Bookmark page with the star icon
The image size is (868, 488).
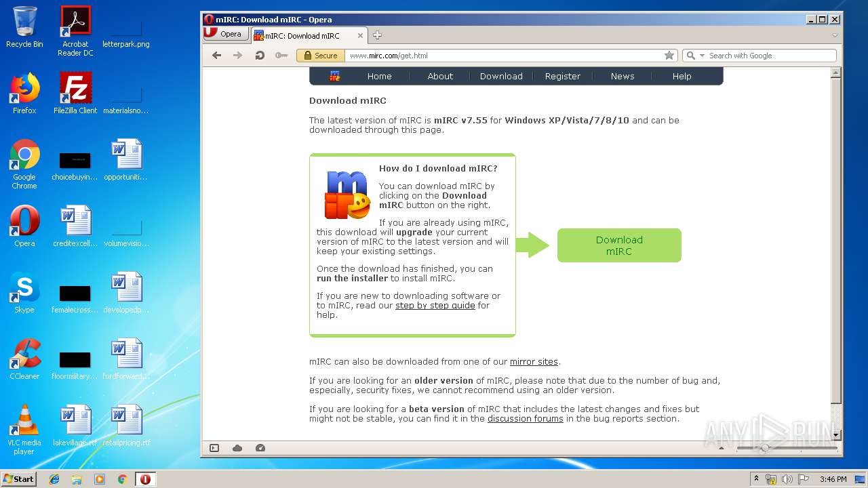tap(669, 56)
